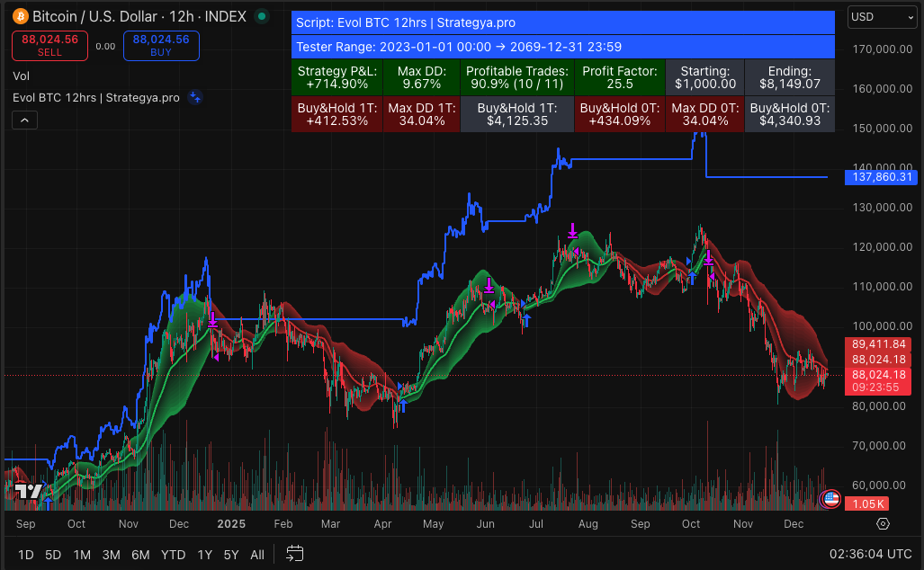The height and width of the screenshot is (570, 924).
Task: Click the TradingView logo on chart
Action: coord(28,491)
